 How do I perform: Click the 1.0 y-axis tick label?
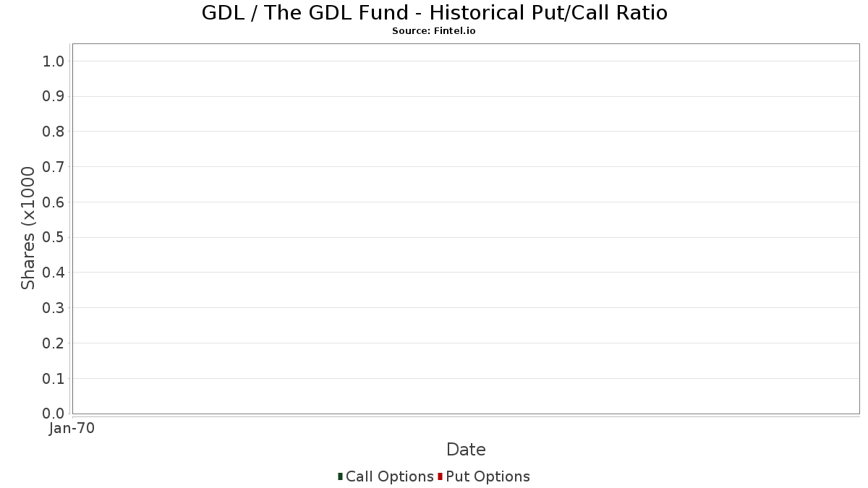coord(54,61)
